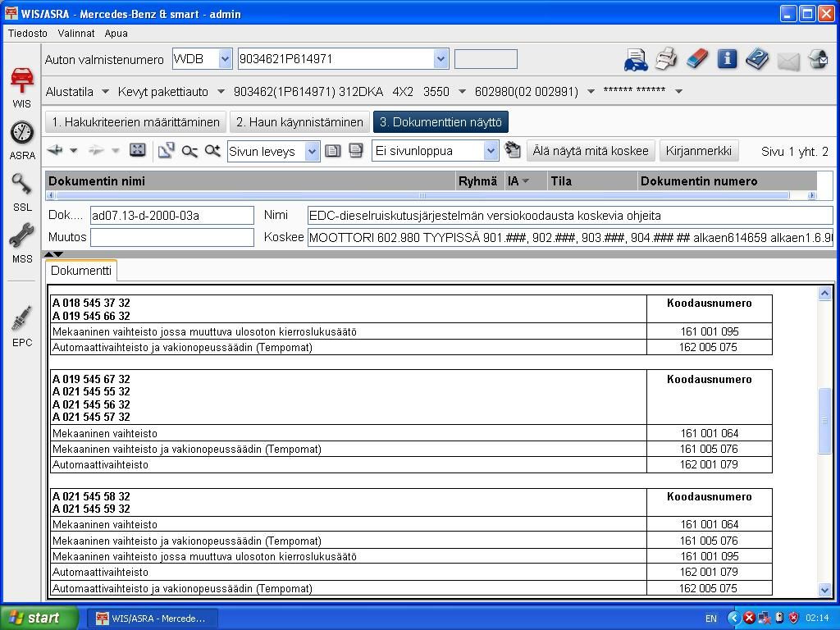The width and height of the screenshot is (840, 630).
Task: Open the SSL keys module
Action: pyautogui.click(x=22, y=192)
